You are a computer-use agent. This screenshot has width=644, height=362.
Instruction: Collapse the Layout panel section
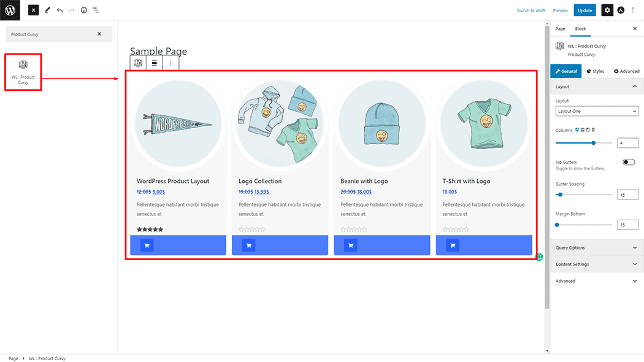tap(634, 87)
